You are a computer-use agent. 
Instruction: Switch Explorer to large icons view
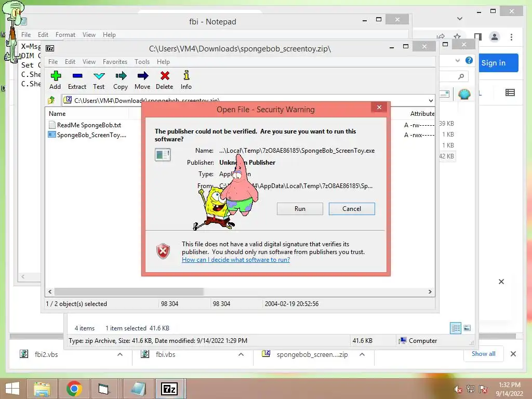click(x=467, y=328)
